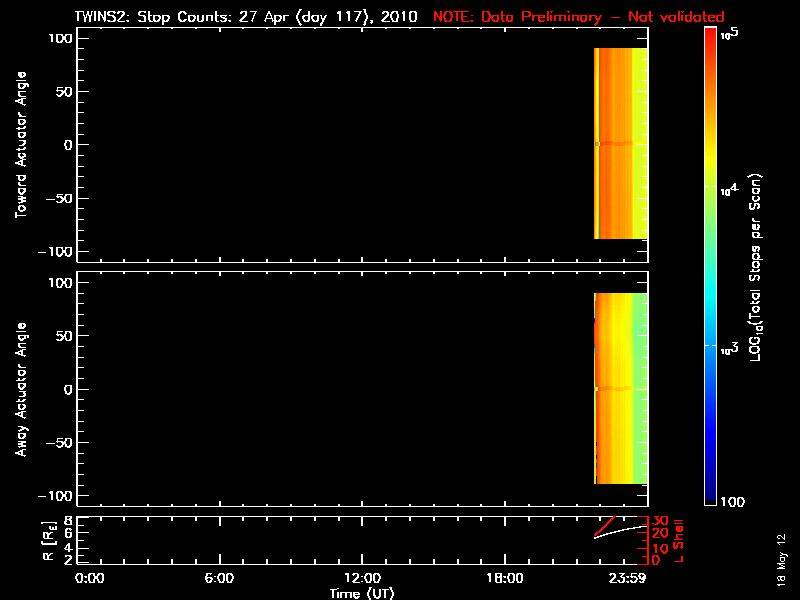Viewport: 800px width, 600px height.
Task: Click the red L Shell trace line
Action: click(x=605, y=526)
